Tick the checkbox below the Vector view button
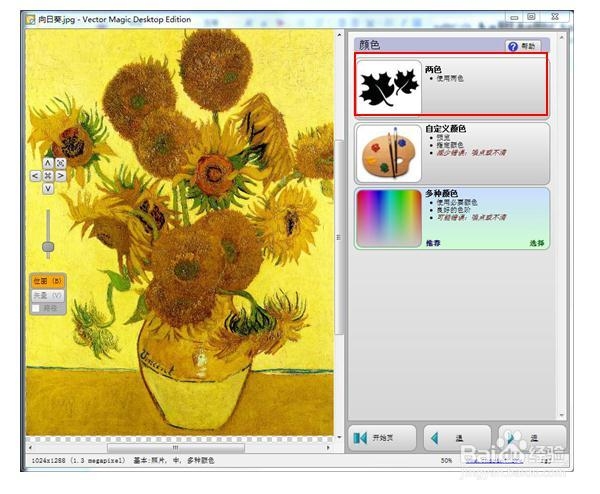The height and width of the screenshot is (494, 600). pos(36,308)
